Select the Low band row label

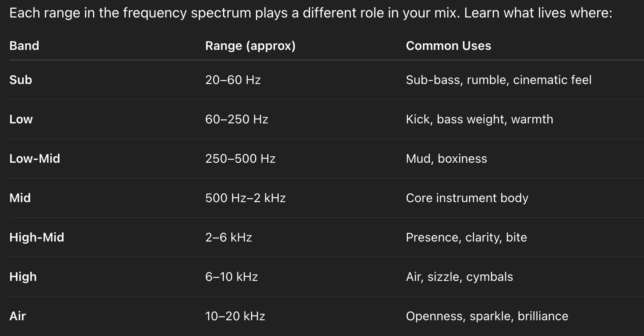[x=21, y=119]
